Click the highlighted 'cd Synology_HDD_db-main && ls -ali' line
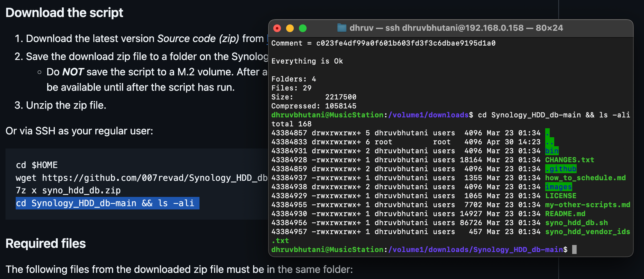 [x=107, y=203]
